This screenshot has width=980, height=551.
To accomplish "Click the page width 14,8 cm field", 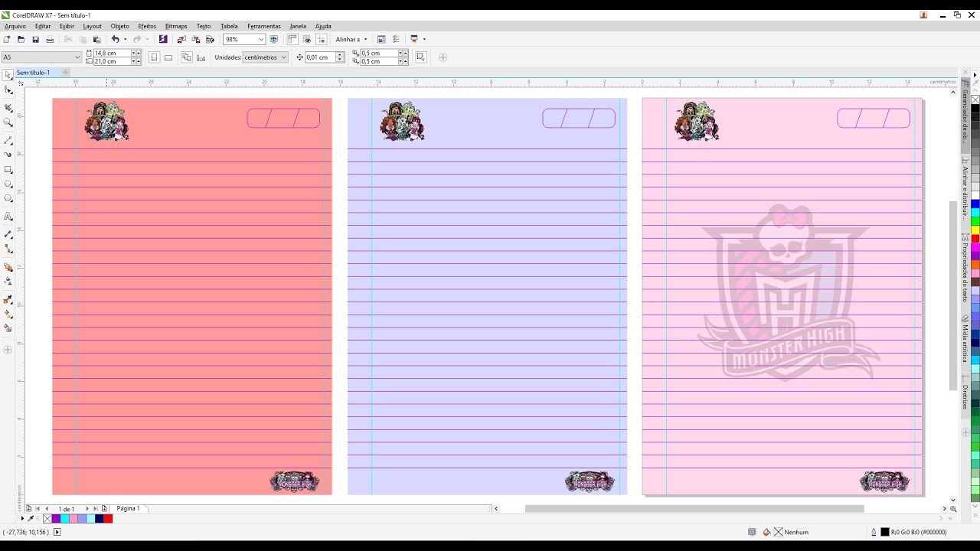I will (113, 53).
